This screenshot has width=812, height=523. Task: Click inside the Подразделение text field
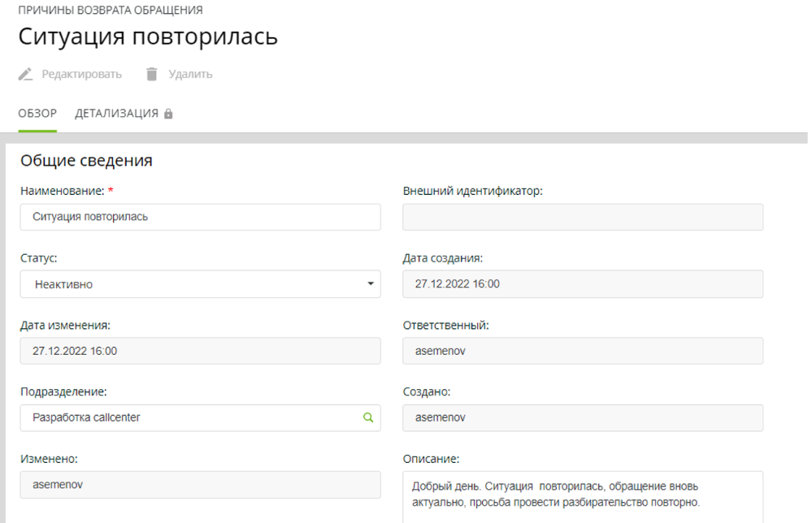(187, 417)
